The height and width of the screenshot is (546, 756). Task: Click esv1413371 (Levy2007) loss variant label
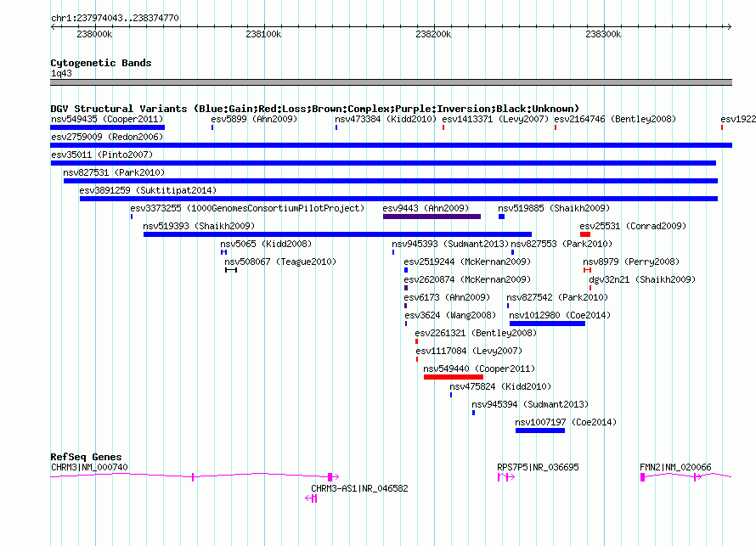(x=495, y=119)
